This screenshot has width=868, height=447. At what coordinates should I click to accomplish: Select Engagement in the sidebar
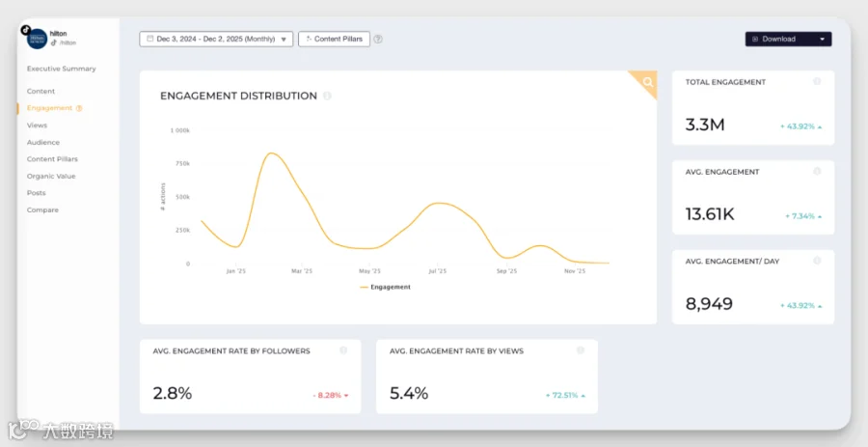point(49,108)
